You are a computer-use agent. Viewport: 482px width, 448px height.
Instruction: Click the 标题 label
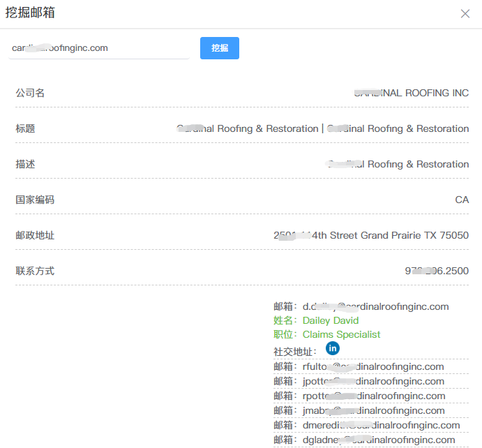click(25, 128)
